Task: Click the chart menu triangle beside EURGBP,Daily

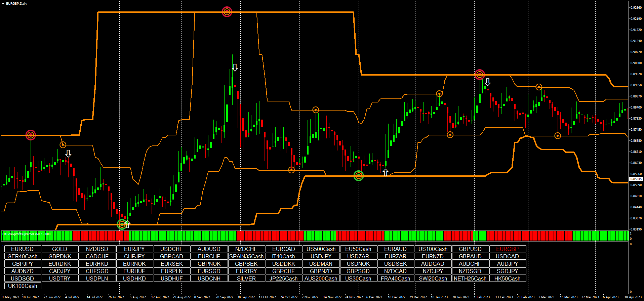Action: point(3,4)
